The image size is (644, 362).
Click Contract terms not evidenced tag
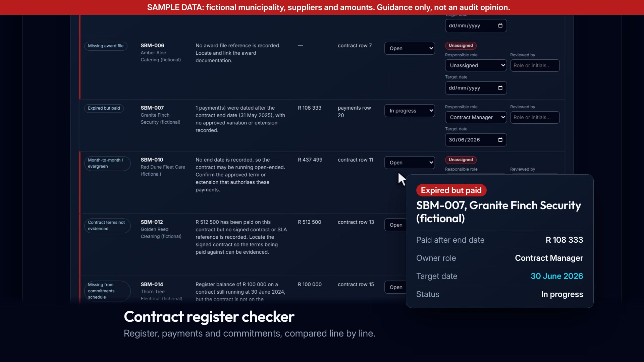107,226
